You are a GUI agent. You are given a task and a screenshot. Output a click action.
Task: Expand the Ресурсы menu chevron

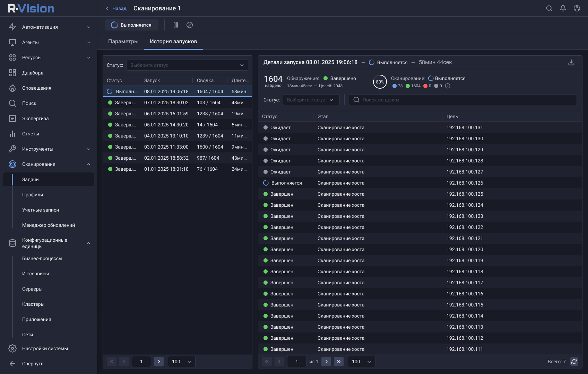89,57
